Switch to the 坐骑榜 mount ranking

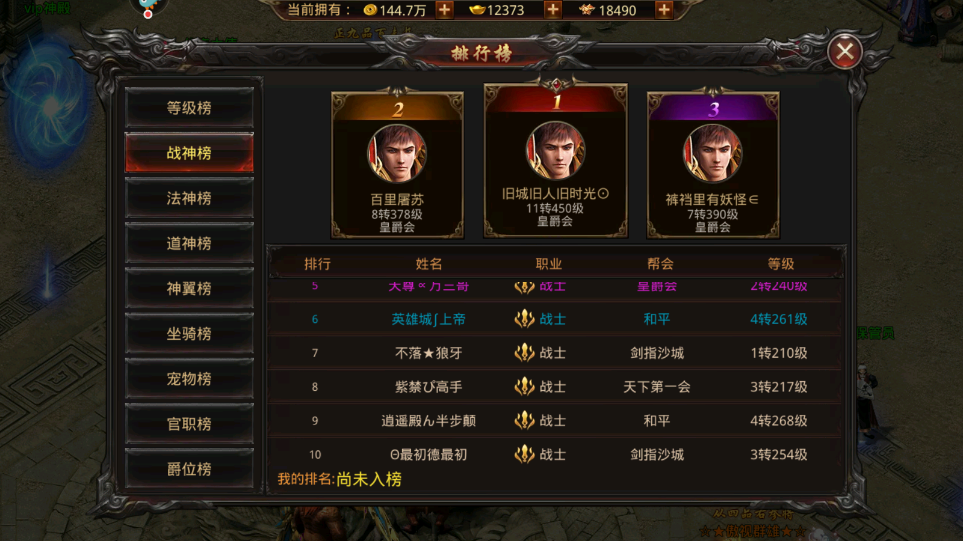pos(189,333)
